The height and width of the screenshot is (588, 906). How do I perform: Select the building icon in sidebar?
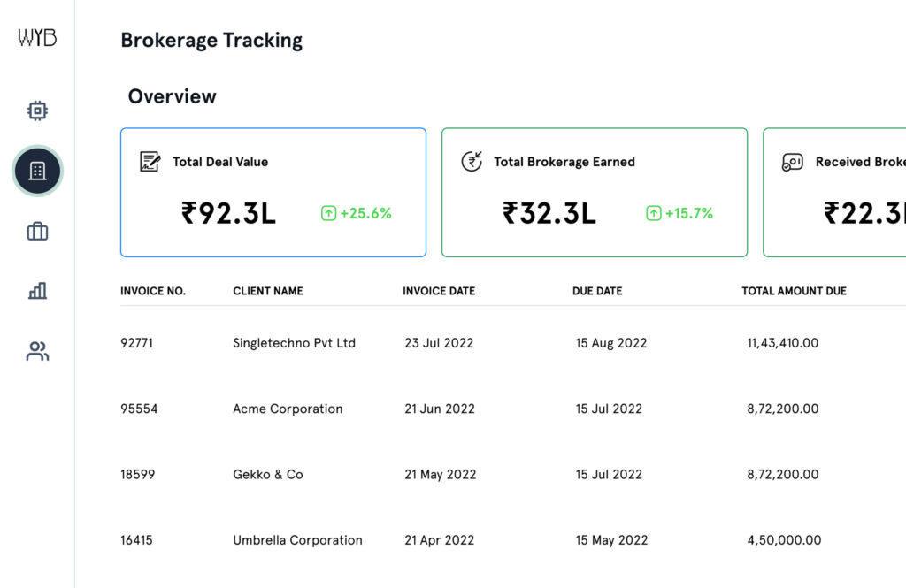(x=37, y=171)
